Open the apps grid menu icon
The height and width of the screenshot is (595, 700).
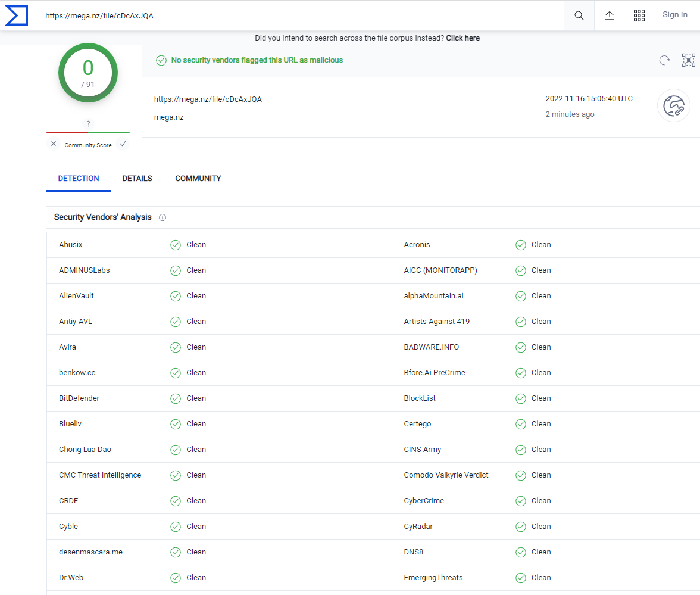[x=639, y=15]
